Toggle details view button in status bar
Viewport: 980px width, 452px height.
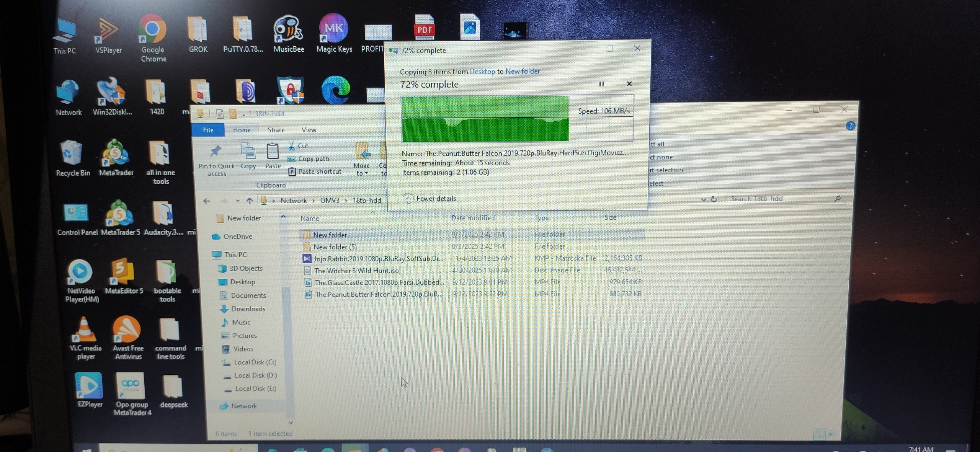coord(820,434)
